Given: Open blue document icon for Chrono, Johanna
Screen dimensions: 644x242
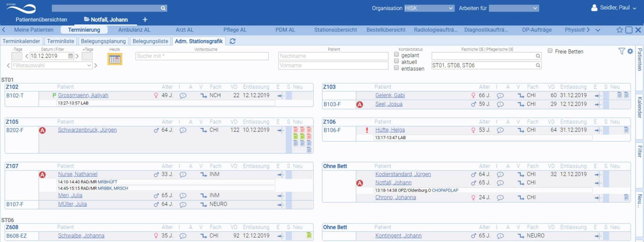Looking at the screenshot, I should [x=626, y=197].
